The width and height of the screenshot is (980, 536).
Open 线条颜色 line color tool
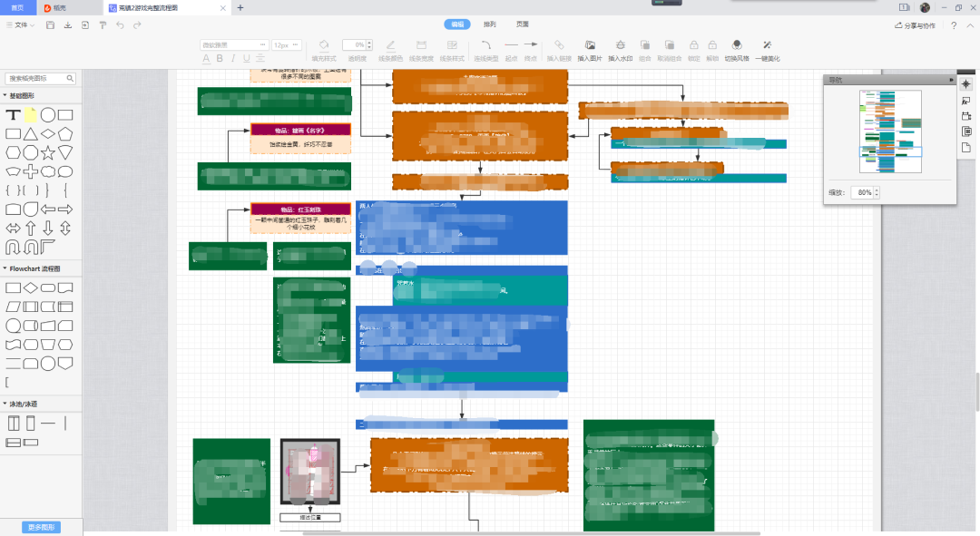click(x=390, y=51)
